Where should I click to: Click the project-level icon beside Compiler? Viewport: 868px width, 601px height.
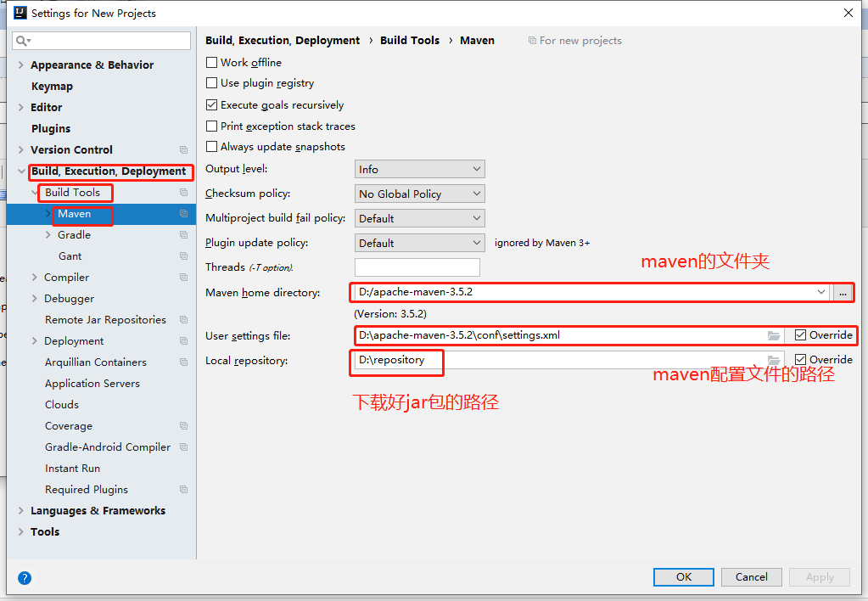(184, 277)
